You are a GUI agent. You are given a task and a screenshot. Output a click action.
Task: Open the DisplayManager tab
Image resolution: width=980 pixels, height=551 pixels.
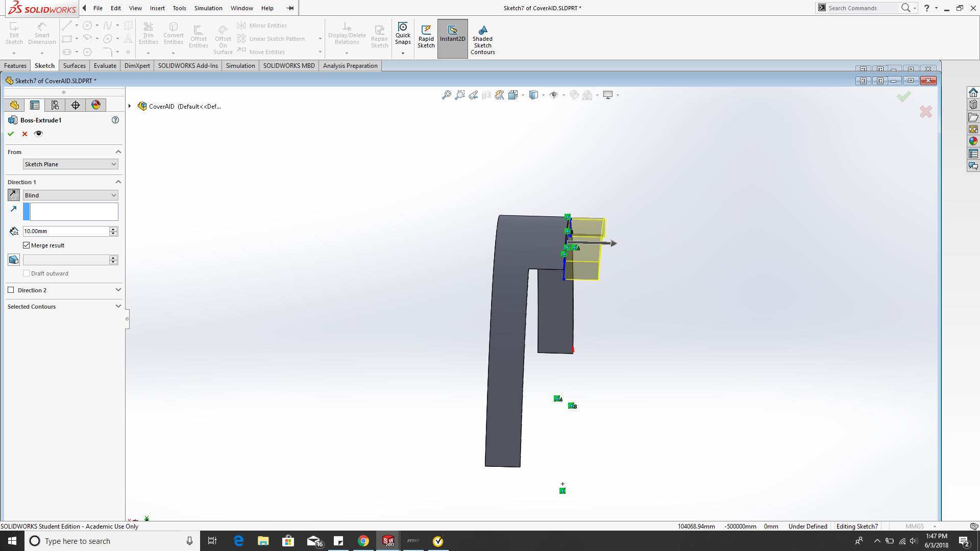click(x=96, y=105)
